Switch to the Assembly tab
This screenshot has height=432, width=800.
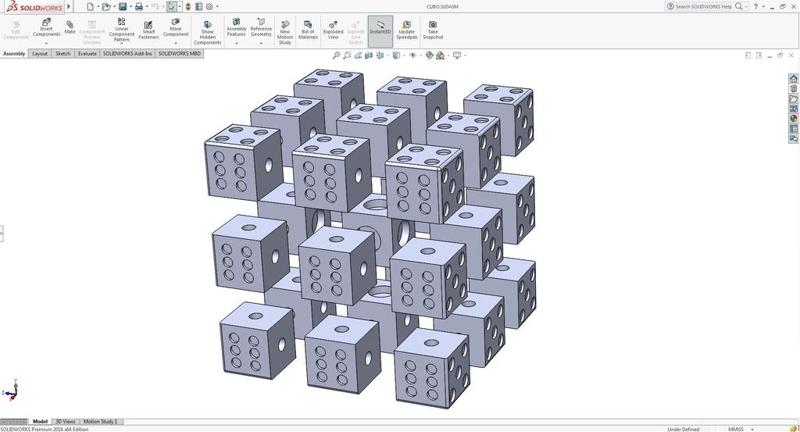(x=14, y=54)
